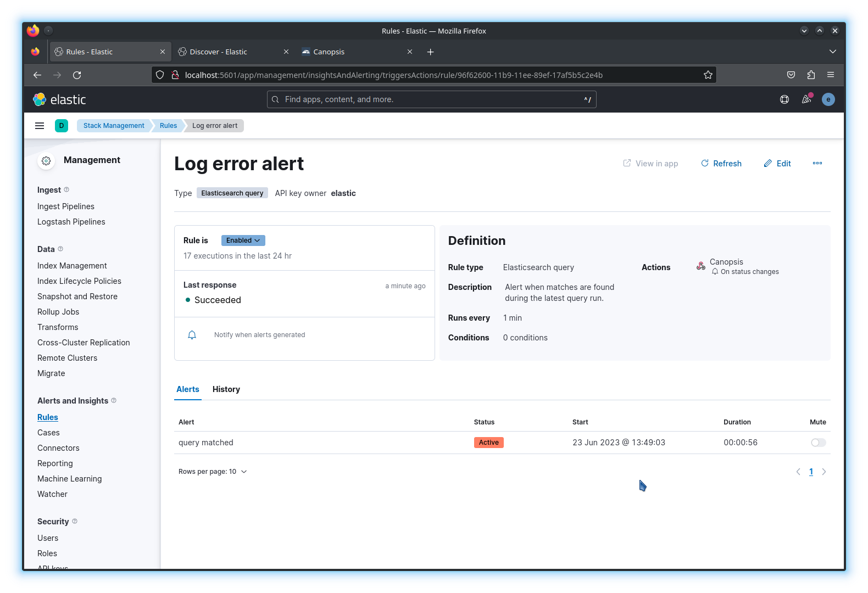The width and height of the screenshot is (868, 593).
Task: Open the help menu lifebuoy icon
Action: pyautogui.click(x=784, y=99)
